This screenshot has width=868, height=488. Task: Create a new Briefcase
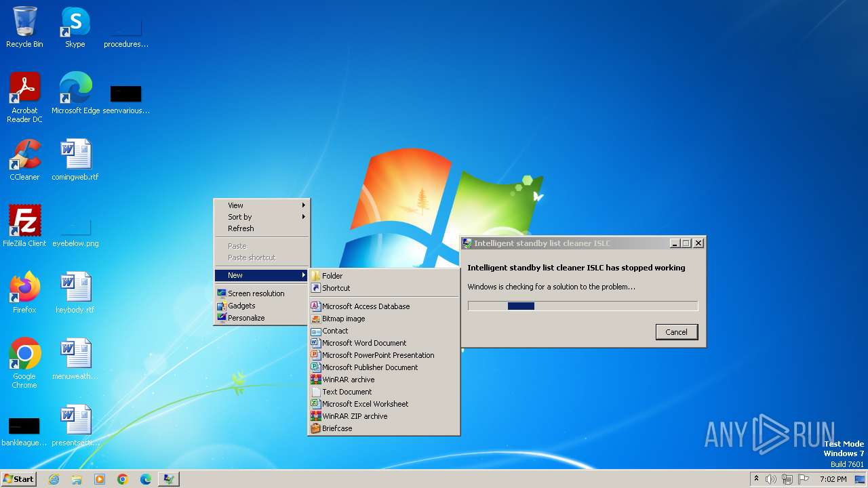tap(384, 428)
